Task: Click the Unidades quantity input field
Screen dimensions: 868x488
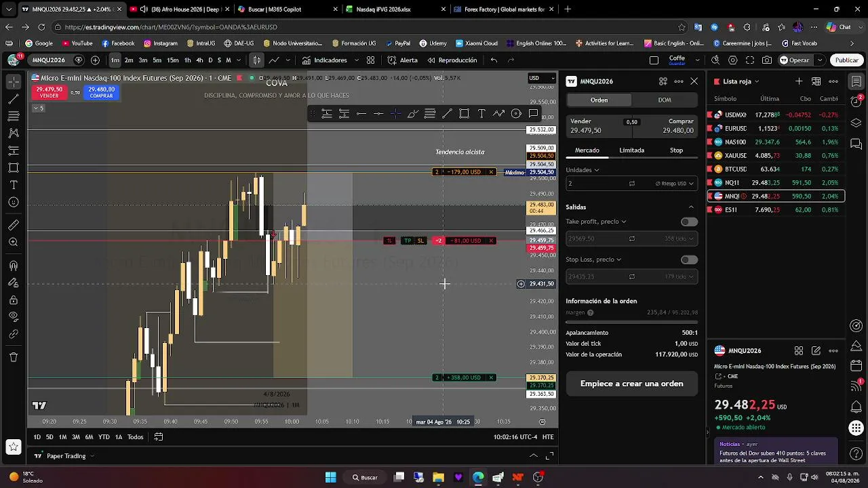Action: click(x=598, y=184)
